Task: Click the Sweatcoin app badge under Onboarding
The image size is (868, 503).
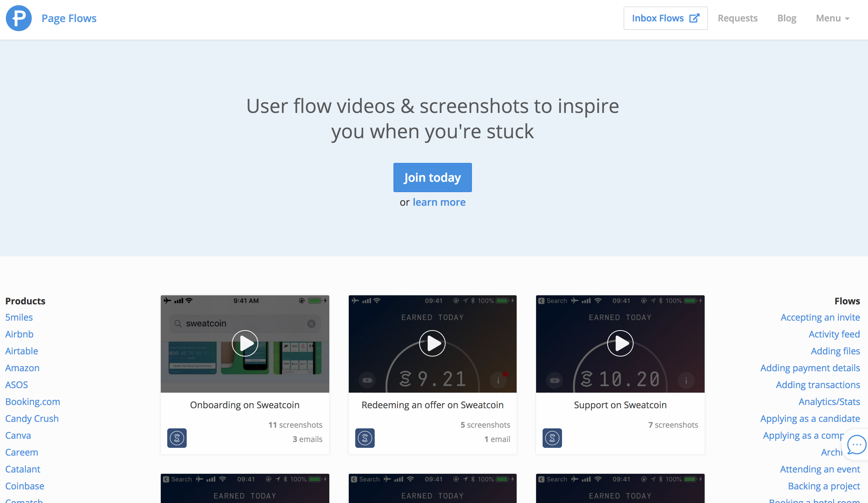Action: click(x=177, y=438)
